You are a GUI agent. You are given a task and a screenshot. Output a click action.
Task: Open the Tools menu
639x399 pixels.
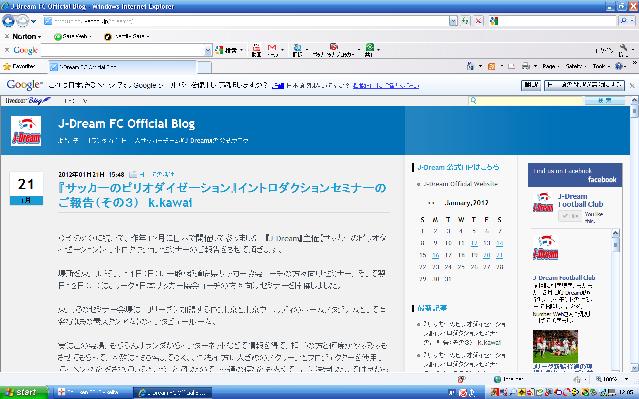601,66
